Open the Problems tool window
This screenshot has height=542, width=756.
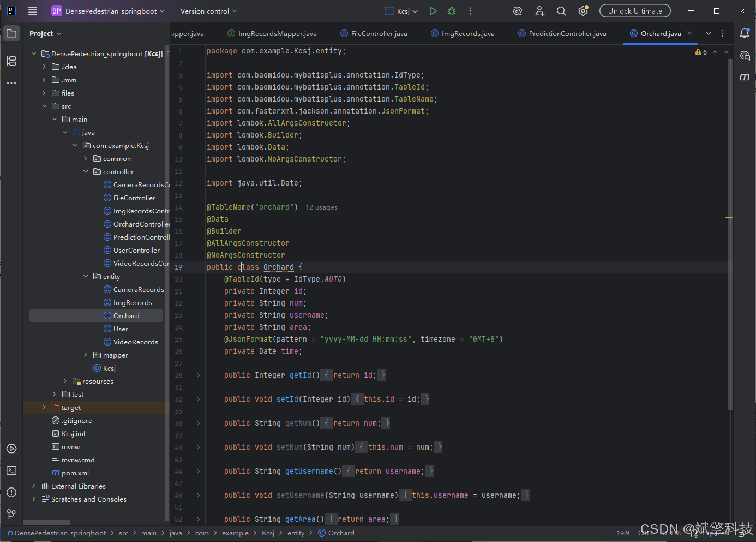tap(11, 492)
